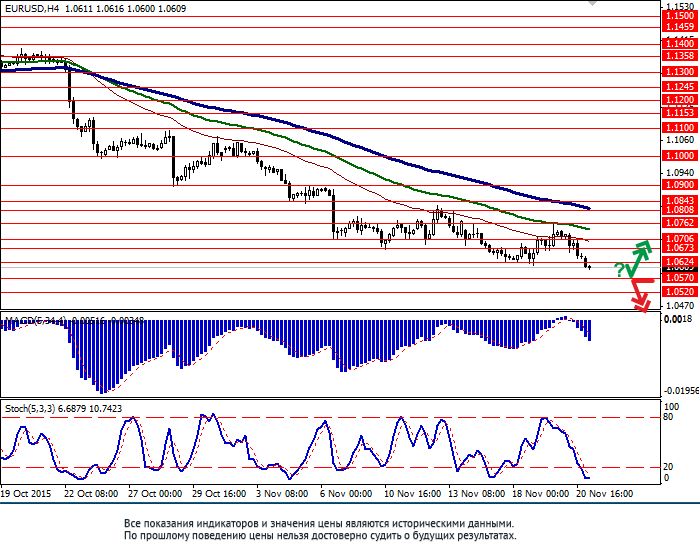Click the 1.0843 price level label

(x=680, y=201)
